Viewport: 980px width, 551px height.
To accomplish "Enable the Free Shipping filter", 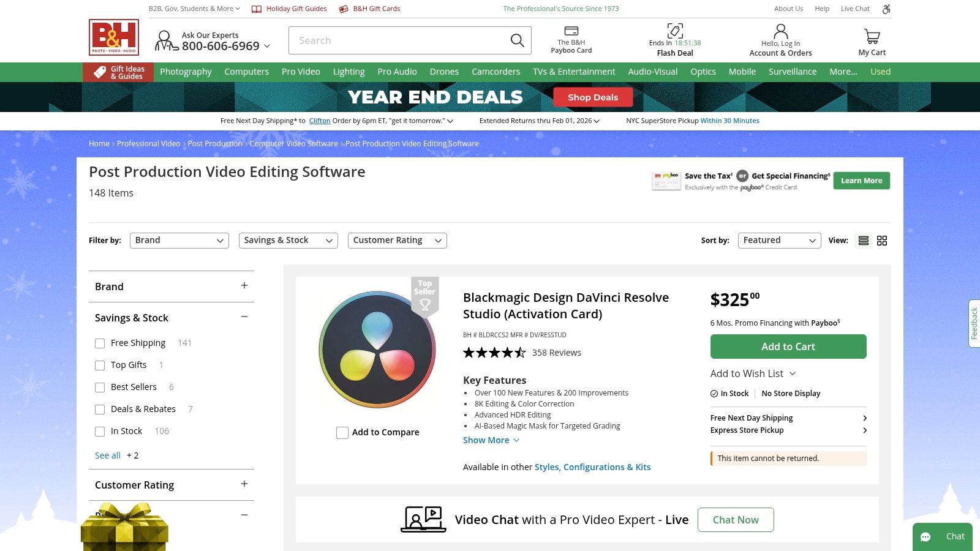I will pos(100,343).
